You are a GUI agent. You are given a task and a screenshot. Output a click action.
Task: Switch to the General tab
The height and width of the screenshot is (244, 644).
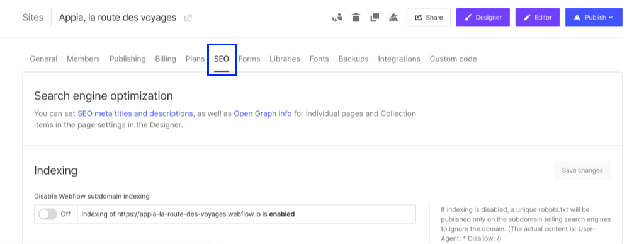43,59
